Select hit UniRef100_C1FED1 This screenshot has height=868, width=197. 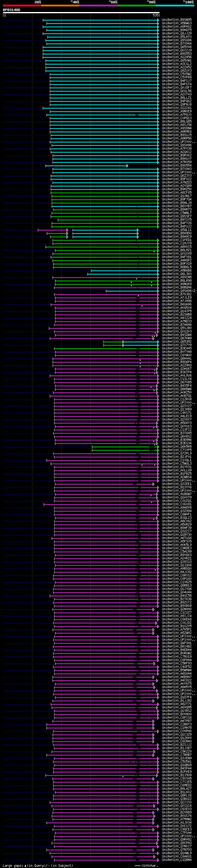tap(177, 240)
